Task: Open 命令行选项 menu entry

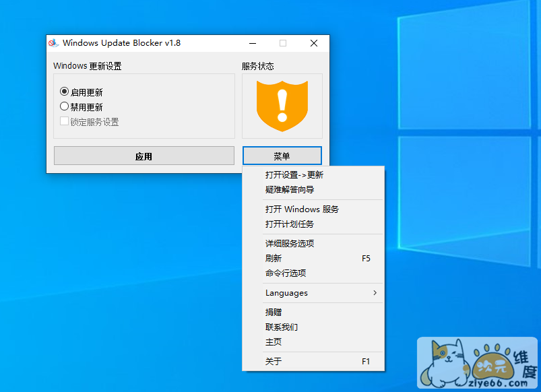Action: click(x=313, y=273)
